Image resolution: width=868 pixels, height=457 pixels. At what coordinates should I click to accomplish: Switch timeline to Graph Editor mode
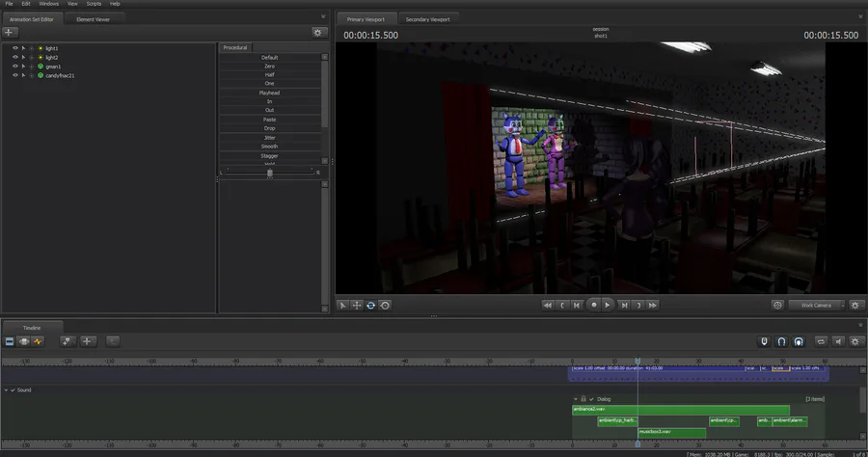[x=38, y=341]
